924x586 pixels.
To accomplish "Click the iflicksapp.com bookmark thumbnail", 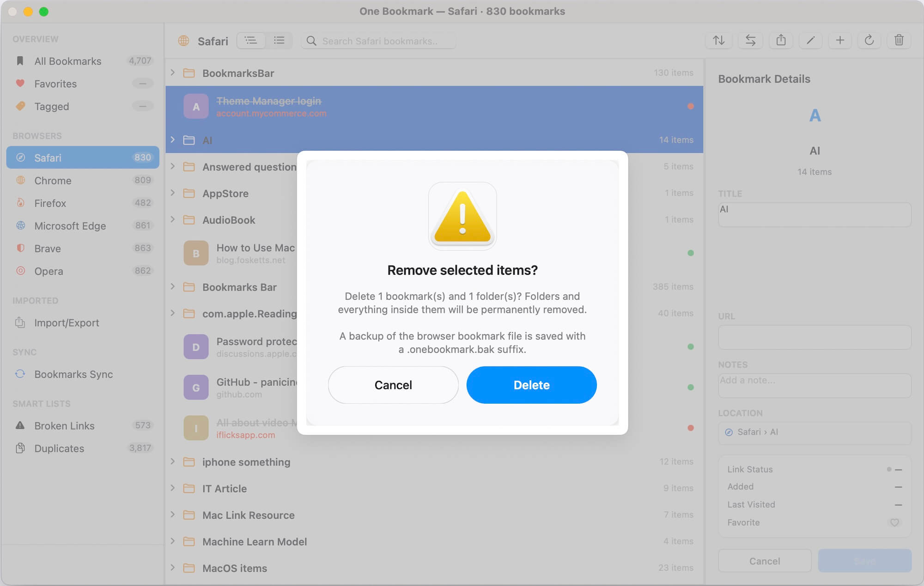I will tap(196, 428).
